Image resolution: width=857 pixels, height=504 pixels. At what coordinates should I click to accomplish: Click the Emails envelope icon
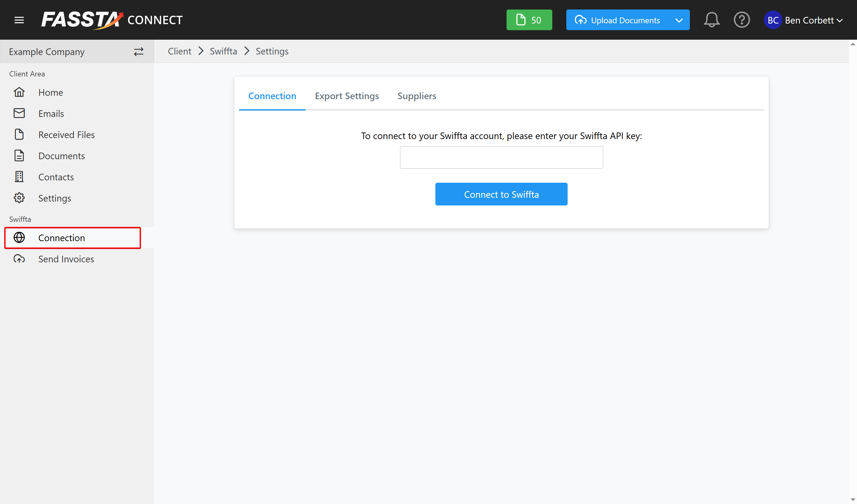coord(19,113)
